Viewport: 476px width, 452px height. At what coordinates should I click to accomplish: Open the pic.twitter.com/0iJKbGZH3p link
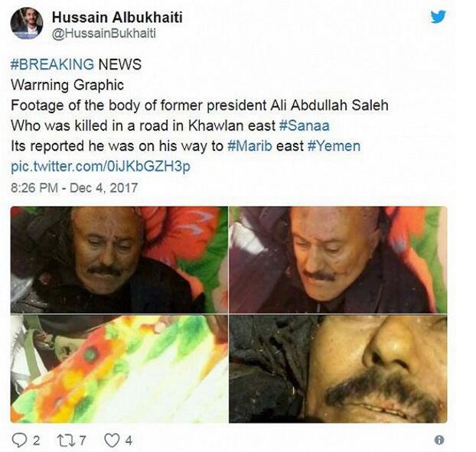click(x=100, y=167)
